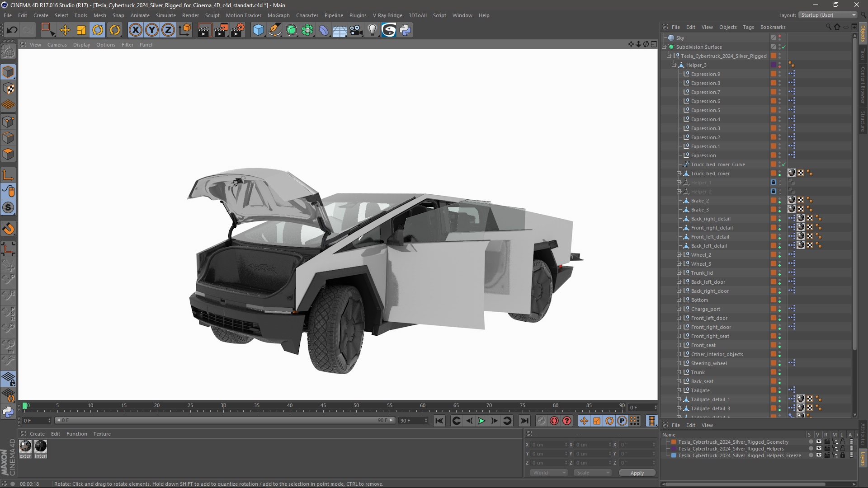Image resolution: width=868 pixels, height=488 pixels.
Task: Select the interi material thumbnail
Action: (x=41, y=446)
